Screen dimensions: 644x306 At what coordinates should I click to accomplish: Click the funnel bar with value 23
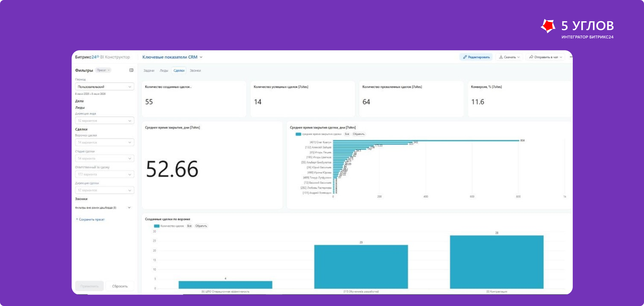[361, 267]
